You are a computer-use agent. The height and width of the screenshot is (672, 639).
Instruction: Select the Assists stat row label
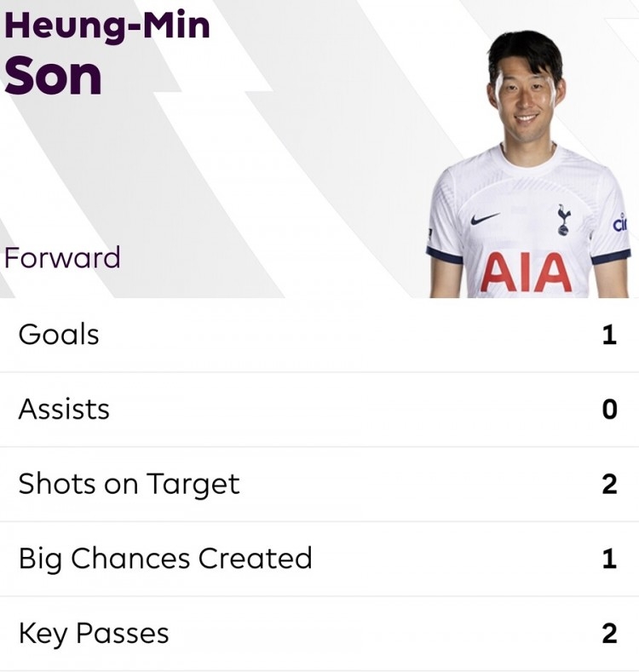click(x=64, y=410)
